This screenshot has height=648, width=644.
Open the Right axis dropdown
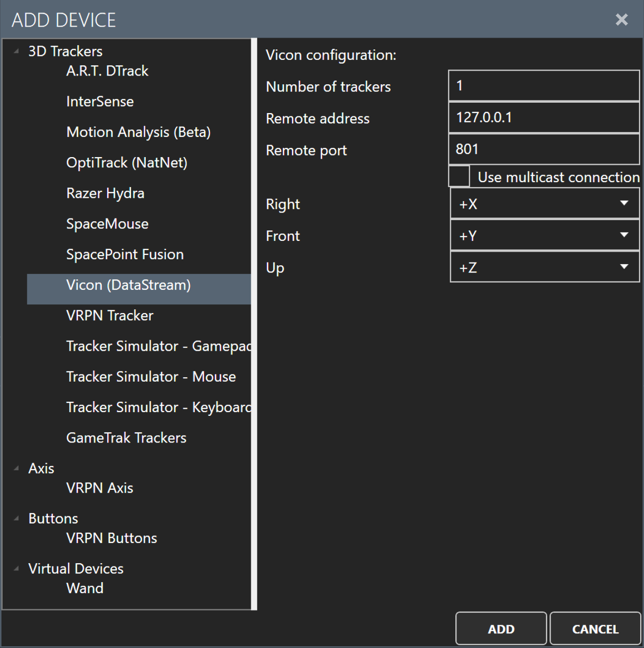click(x=544, y=203)
